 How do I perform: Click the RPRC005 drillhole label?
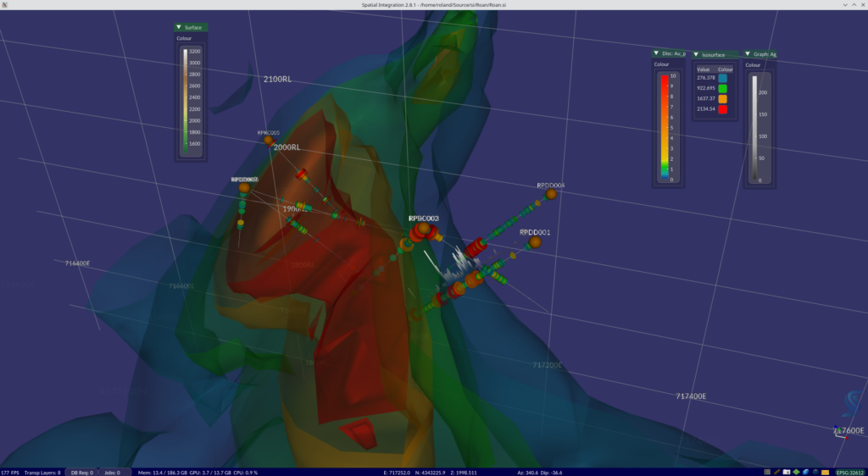[269, 133]
